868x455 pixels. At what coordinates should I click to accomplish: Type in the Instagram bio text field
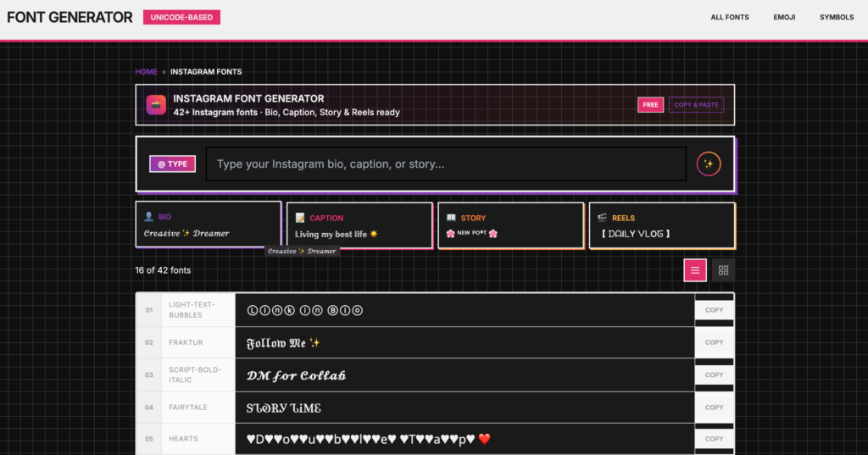[446, 164]
